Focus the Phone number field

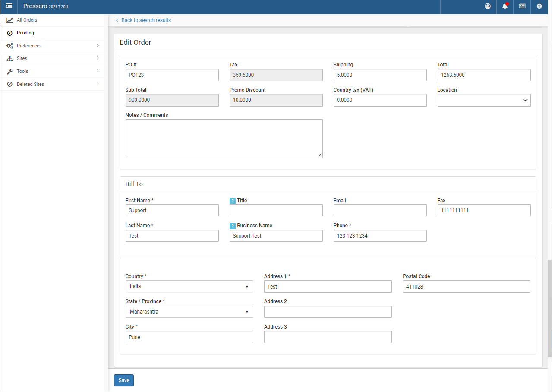pyautogui.click(x=380, y=236)
